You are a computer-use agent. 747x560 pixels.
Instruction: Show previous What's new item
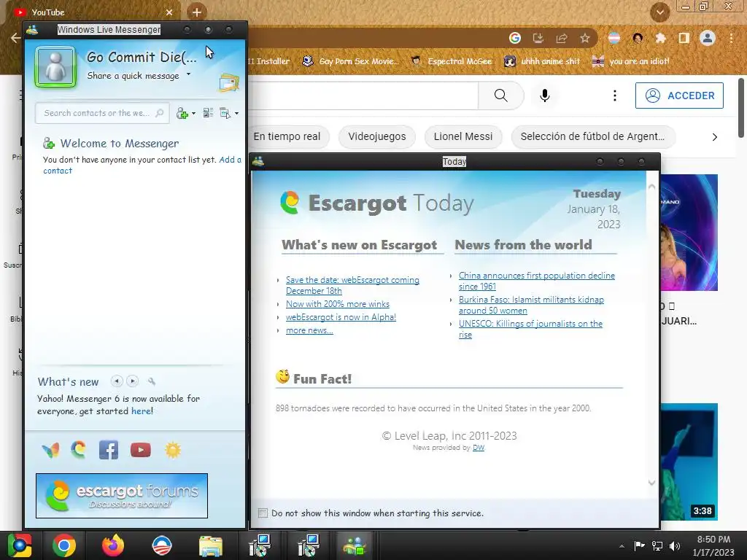pos(117,381)
